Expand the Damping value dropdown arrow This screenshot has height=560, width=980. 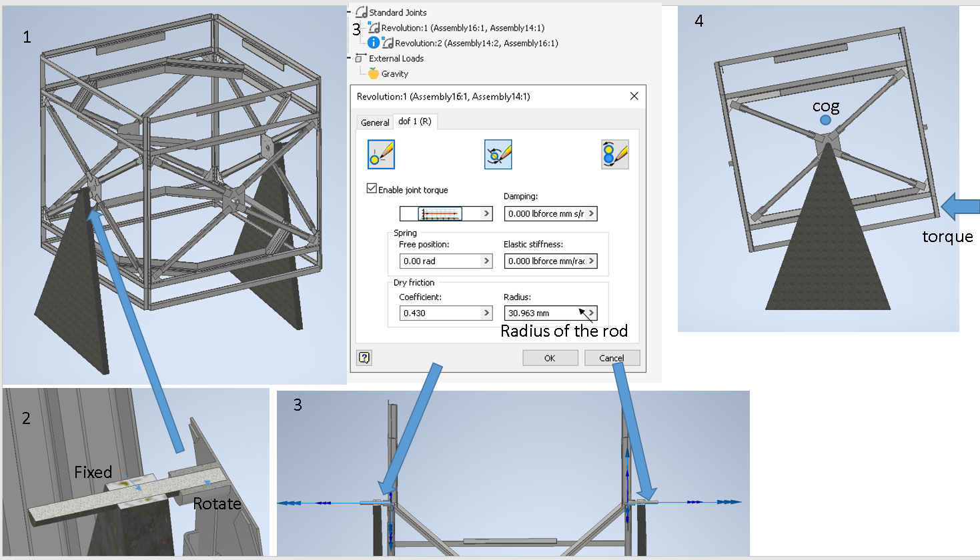click(x=591, y=213)
